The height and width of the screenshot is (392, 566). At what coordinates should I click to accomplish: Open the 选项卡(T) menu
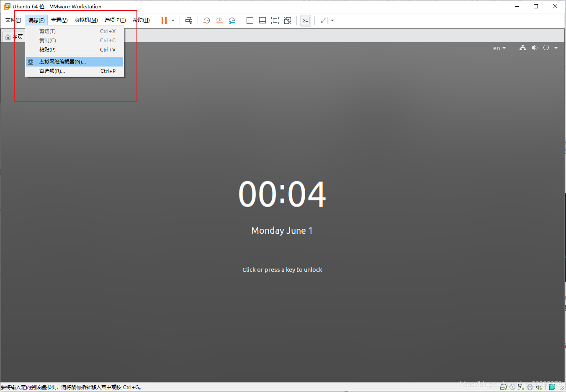[x=115, y=20]
